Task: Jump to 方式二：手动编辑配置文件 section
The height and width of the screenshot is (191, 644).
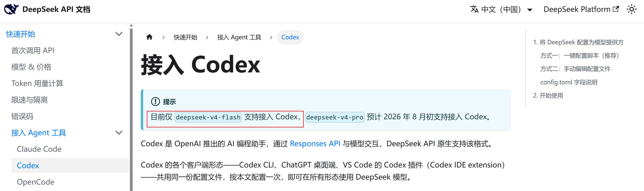Action: pos(575,69)
